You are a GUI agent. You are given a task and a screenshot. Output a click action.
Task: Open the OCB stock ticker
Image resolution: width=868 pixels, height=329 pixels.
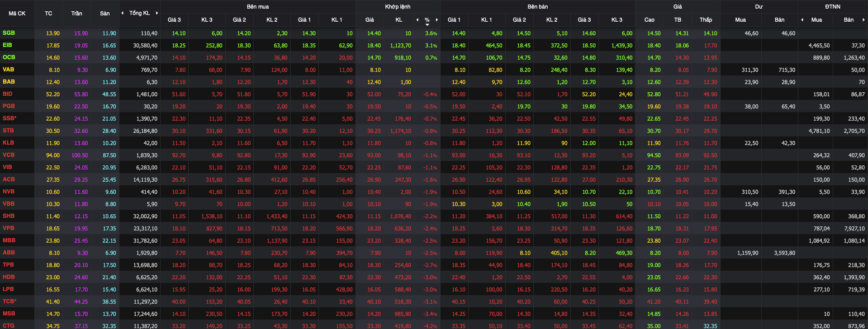[9, 57]
